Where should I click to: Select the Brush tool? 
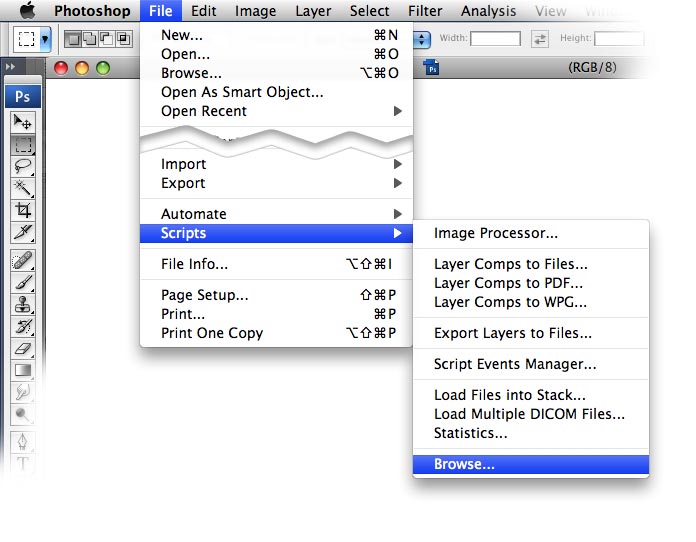pos(23,282)
